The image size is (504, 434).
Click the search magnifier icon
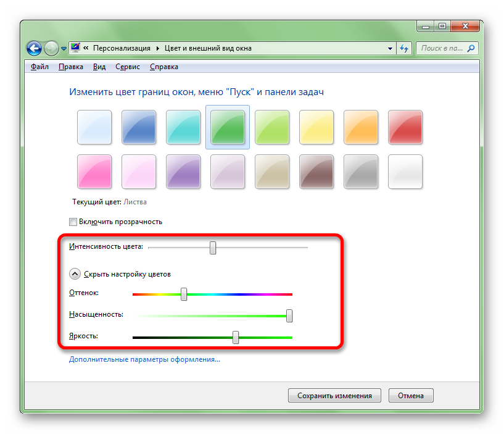coord(471,48)
